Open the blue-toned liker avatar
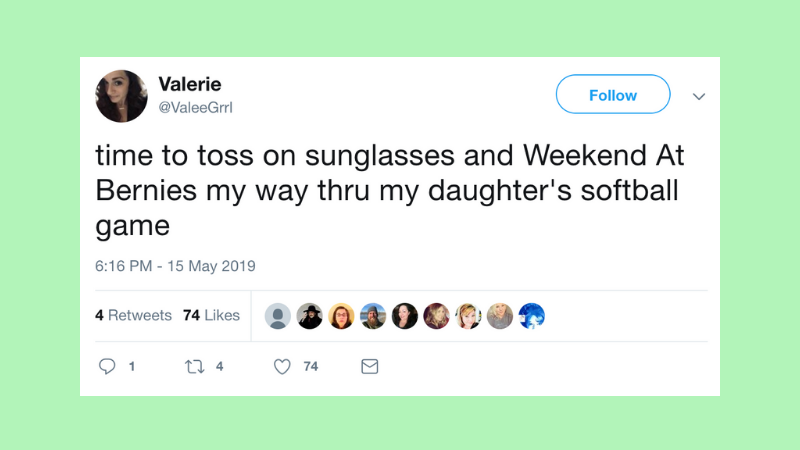Image resolution: width=800 pixels, height=450 pixels. pyautogui.click(x=532, y=316)
